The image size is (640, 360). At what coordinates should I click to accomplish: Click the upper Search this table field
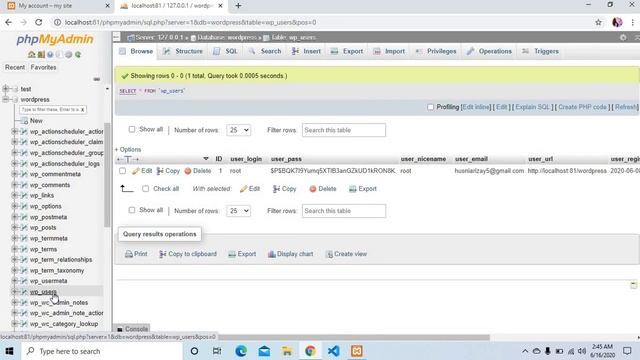[344, 130]
